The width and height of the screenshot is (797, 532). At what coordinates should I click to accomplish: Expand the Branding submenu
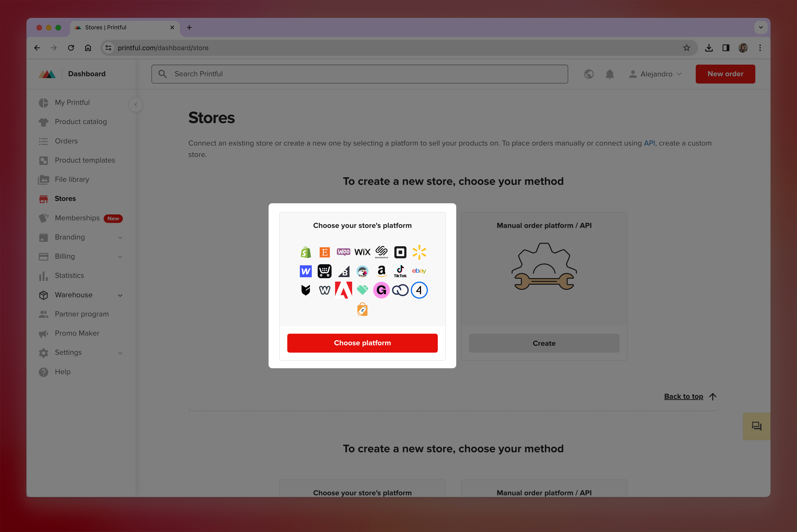[x=120, y=238]
